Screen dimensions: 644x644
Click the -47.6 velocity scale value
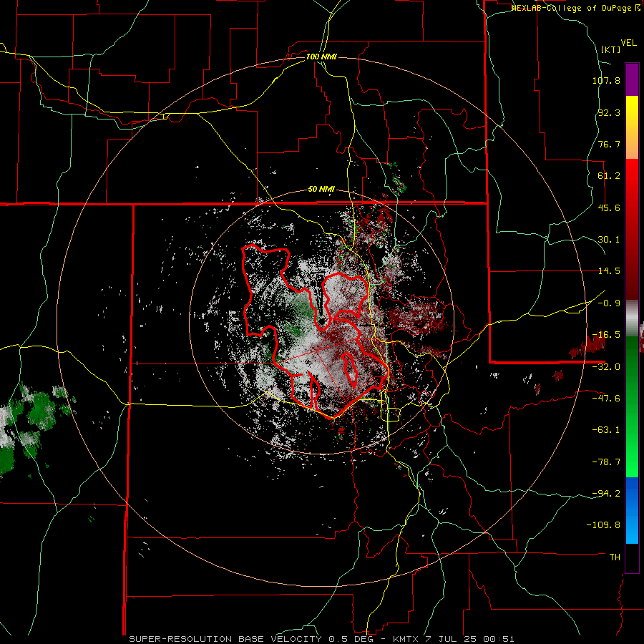pos(606,399)
